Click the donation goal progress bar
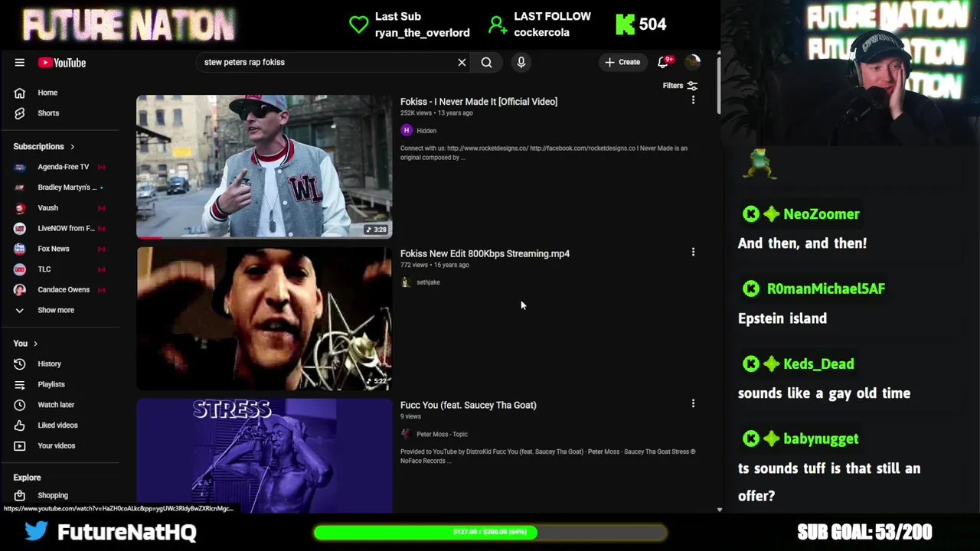 pyautogui.click(x=490, y=532)
